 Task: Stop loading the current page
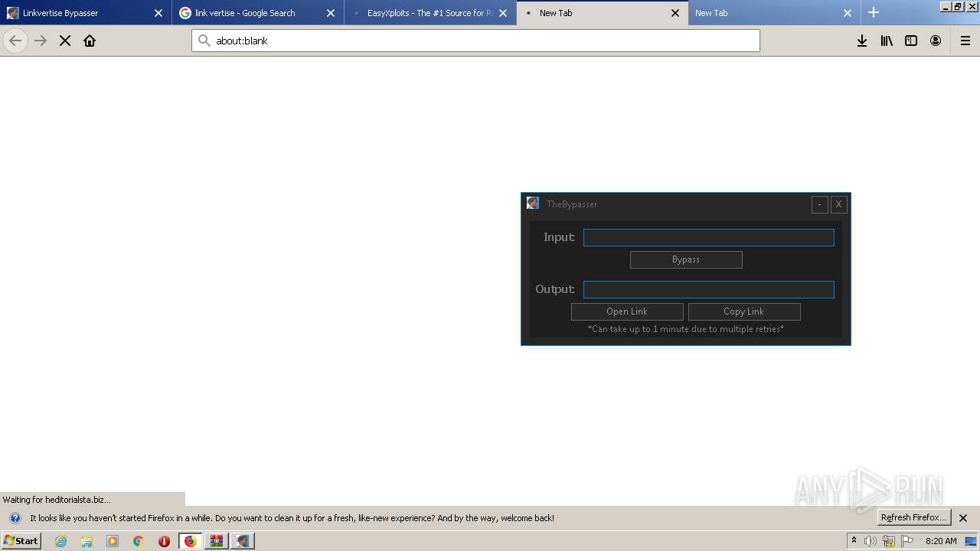coord(65,41)
